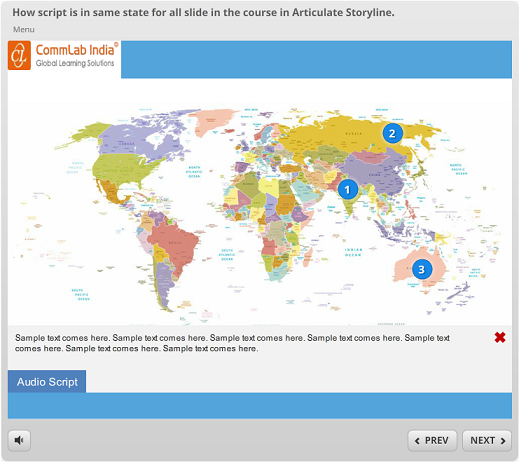Screen dimensions: 519x462
Task: Click map marker number 2 on Russia
Action: coord(392,133)
